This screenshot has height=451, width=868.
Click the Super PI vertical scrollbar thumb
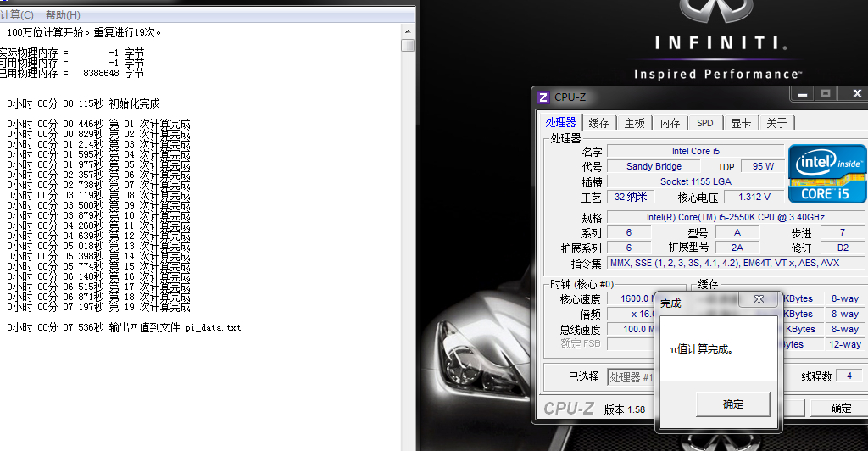click(x=408, y=46)
